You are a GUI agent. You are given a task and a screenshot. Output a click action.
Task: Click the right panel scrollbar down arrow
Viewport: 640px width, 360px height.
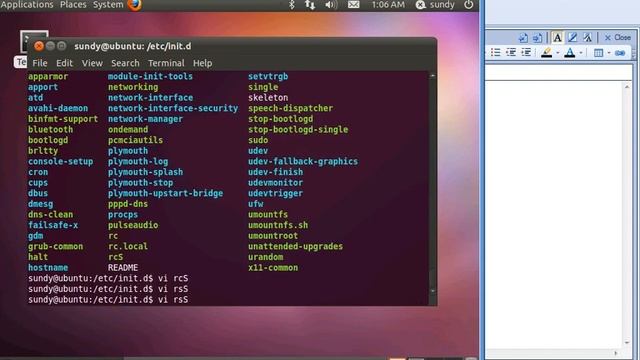627,343
